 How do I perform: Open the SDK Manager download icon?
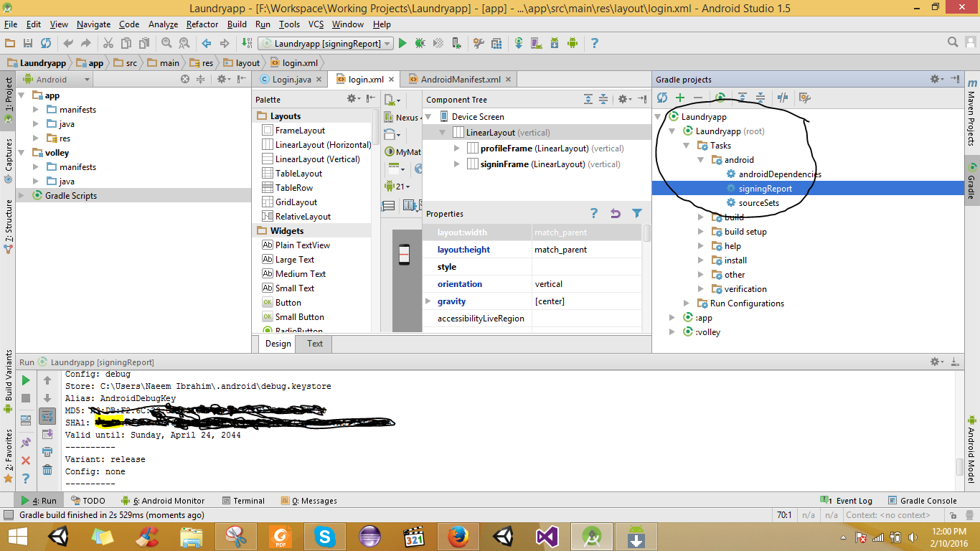click(x=555, y=44)
